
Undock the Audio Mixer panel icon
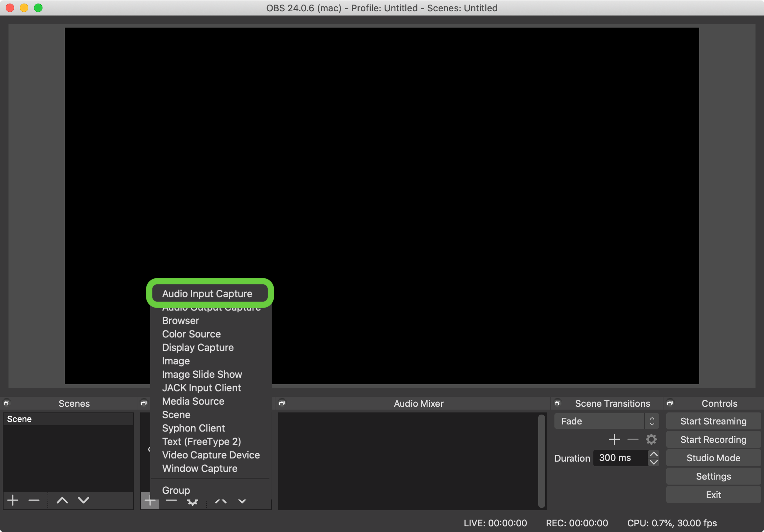pyautogui.click(x=282, y=403)
